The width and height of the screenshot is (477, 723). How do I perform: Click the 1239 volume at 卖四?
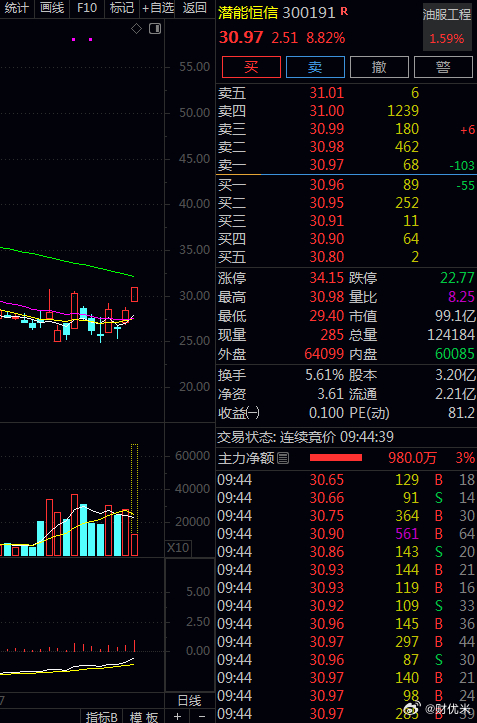coord(403,111)
